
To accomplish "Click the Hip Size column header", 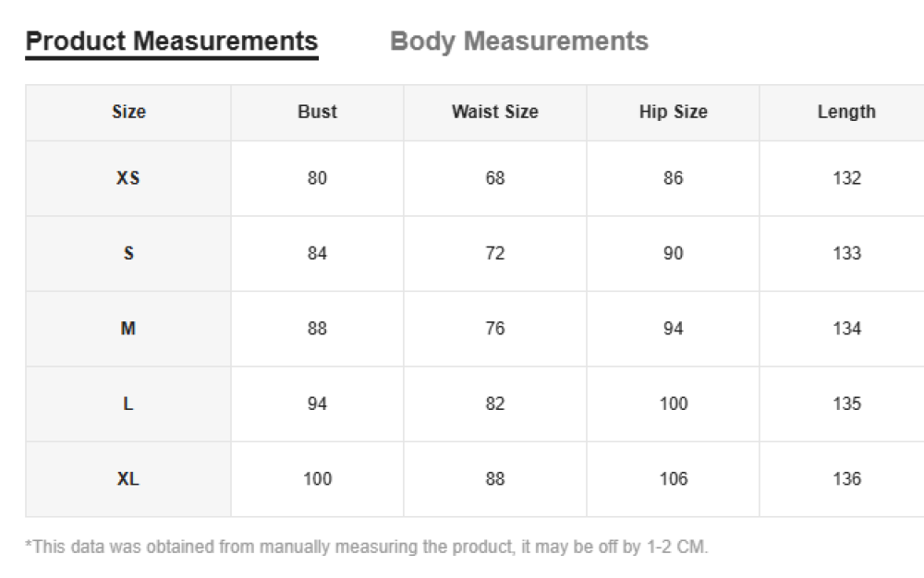I will (x=673, y=112).
